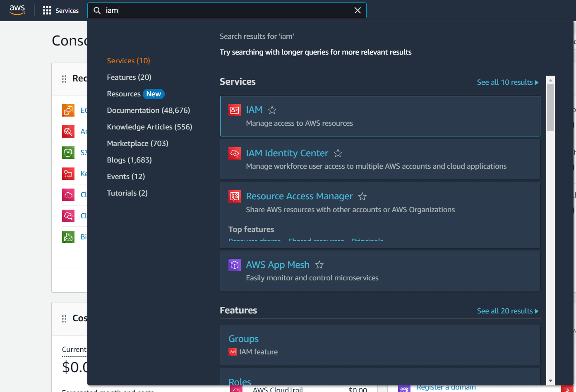Click the IAM feature icon under Groups
Viewport: 576px width, 392px height.
coord(233,351)
